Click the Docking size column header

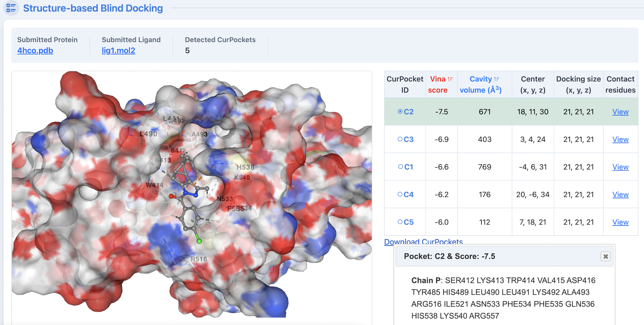coord(578,84)
